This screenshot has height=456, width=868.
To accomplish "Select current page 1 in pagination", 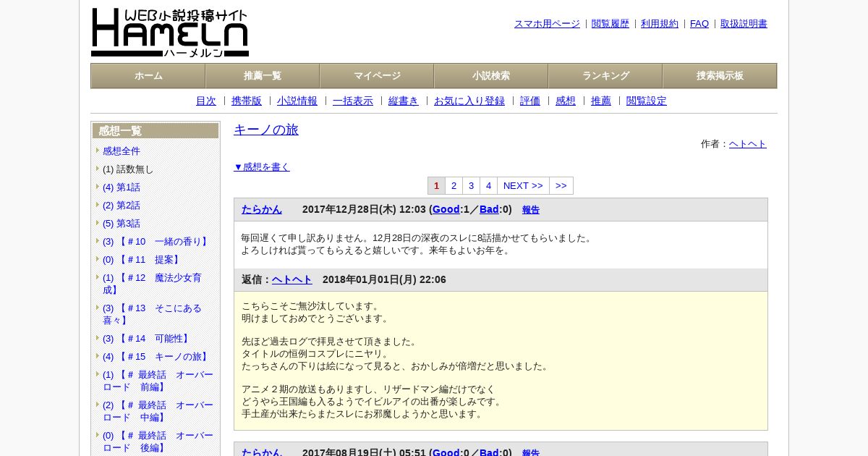I will [x=436, y=185].
